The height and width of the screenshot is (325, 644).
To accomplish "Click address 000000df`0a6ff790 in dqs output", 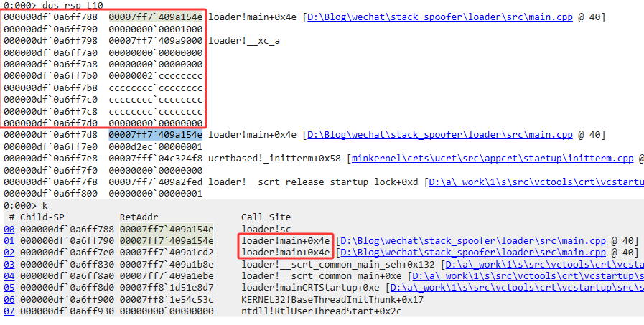I will (x=50, y=29).
